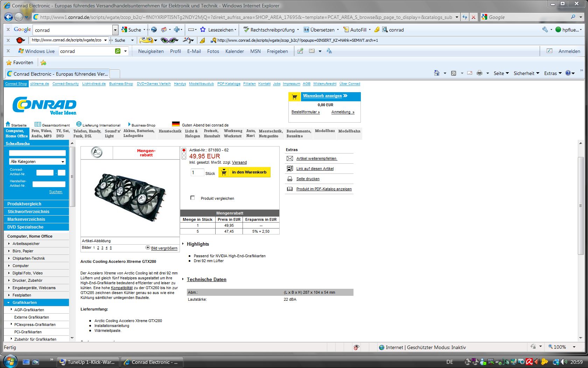Click the Versand link under the price
This screenshot has height=368, width=588.
pyautogui.click(x=239, y=162)
